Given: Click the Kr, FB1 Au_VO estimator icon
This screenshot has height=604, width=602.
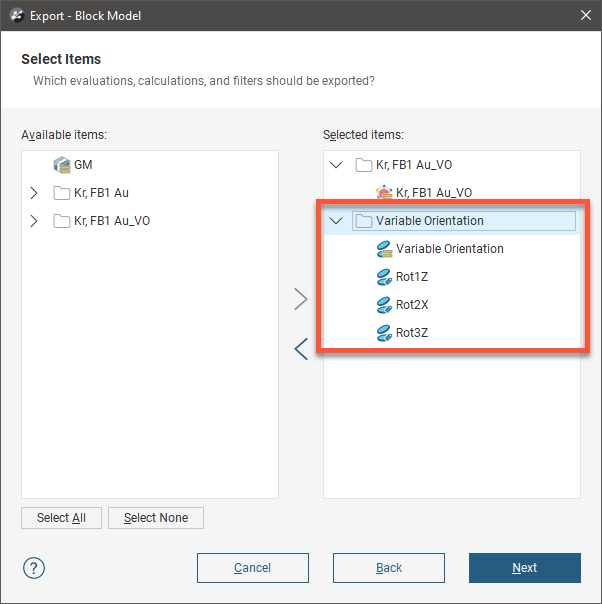Looking at the screenshot, I should 383,193.
